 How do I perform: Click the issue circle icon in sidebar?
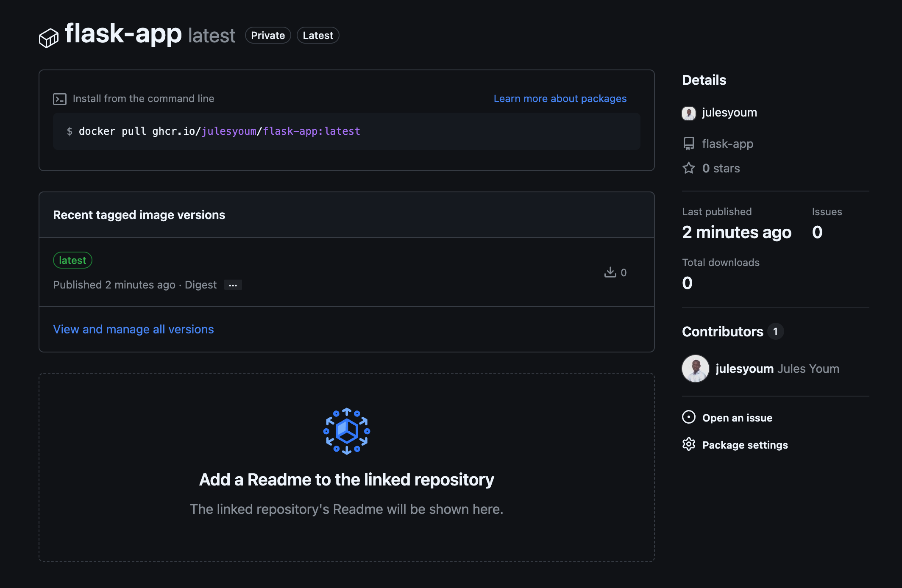[x=689, y=417]
